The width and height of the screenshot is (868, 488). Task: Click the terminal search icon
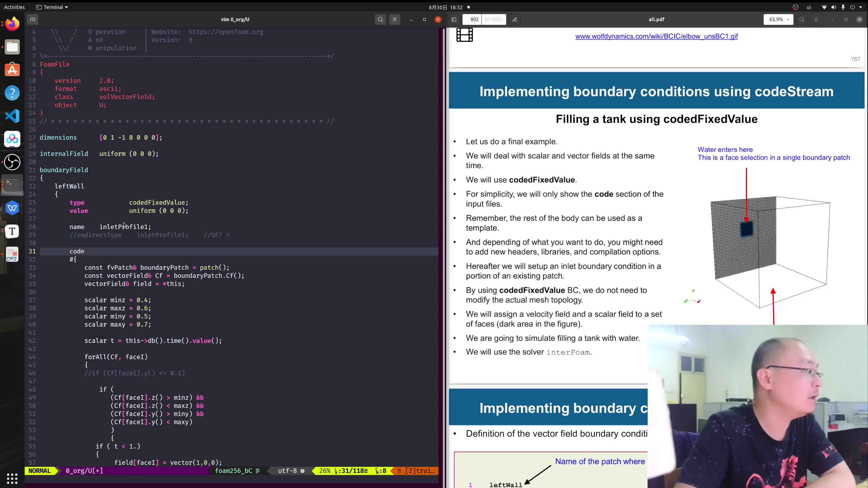pyautogui.click(x=380, y=19)
